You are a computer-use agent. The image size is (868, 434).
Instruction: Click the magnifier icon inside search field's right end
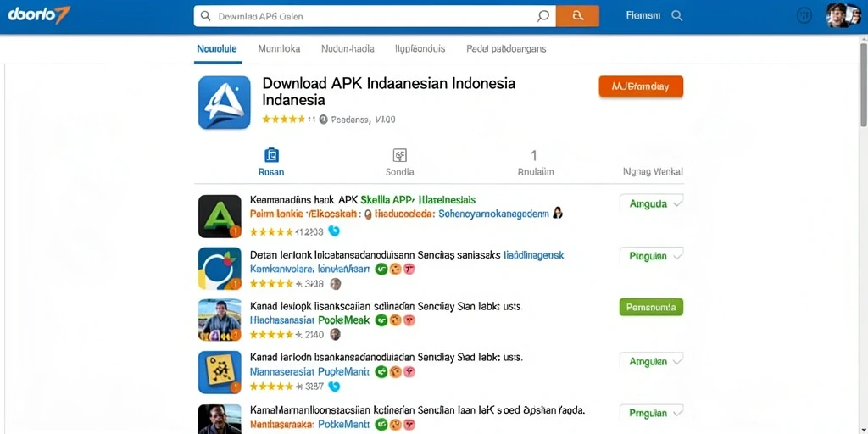[x=543, y=17]
